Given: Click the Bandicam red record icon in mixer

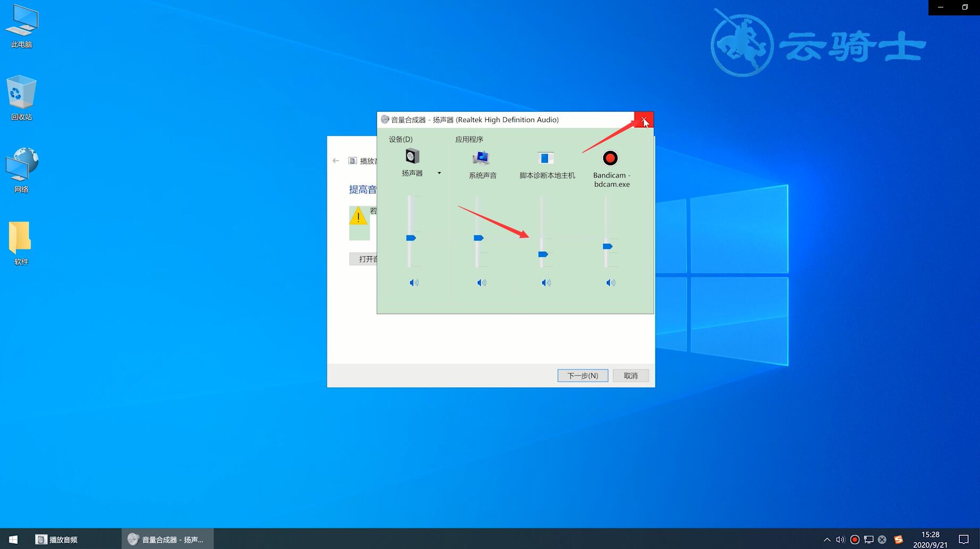Looking at the screenshot, I should click(610, 158).
